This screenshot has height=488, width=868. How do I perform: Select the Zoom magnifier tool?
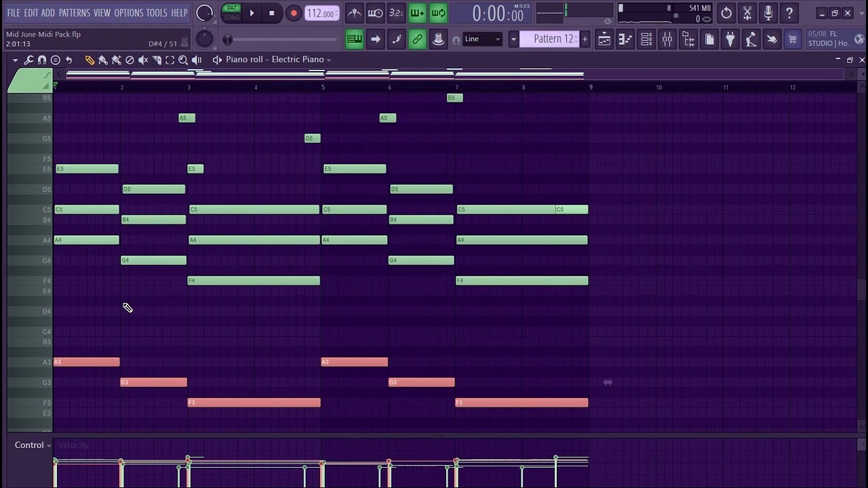(183, 60)
